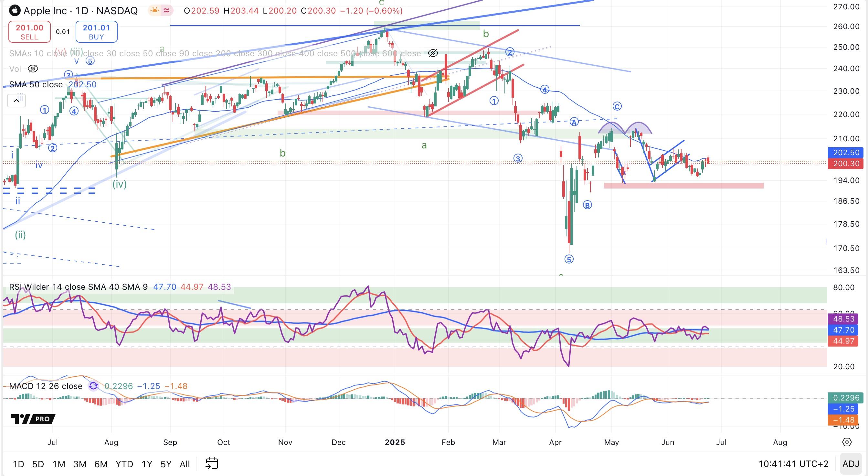Select the 1M time range

coord(59,464)
